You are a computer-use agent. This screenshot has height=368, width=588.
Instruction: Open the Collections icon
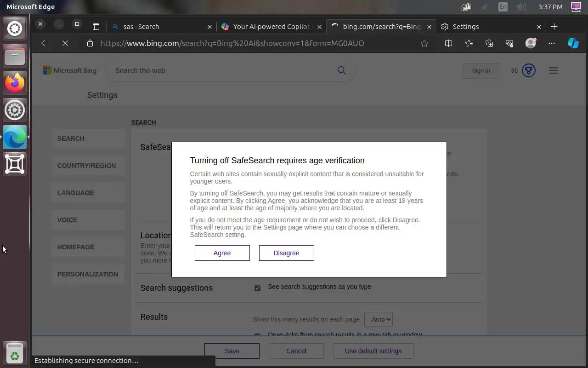tap(489, 43)
